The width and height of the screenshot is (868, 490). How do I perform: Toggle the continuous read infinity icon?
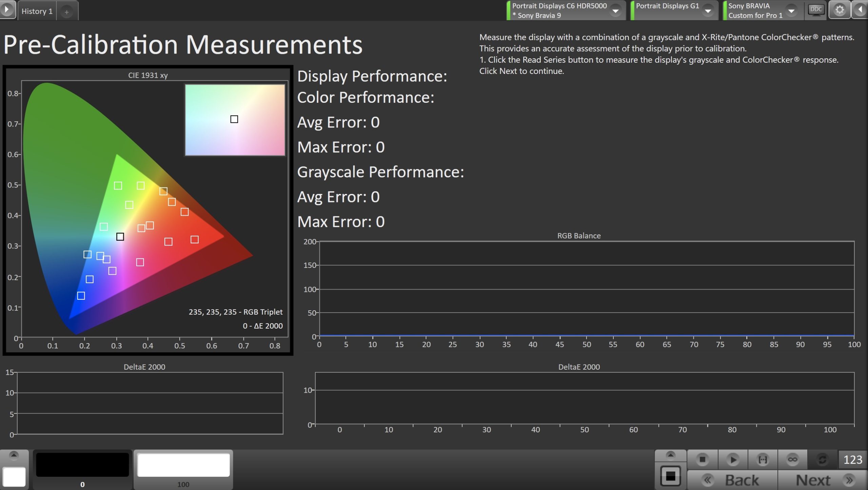[792, 459]
